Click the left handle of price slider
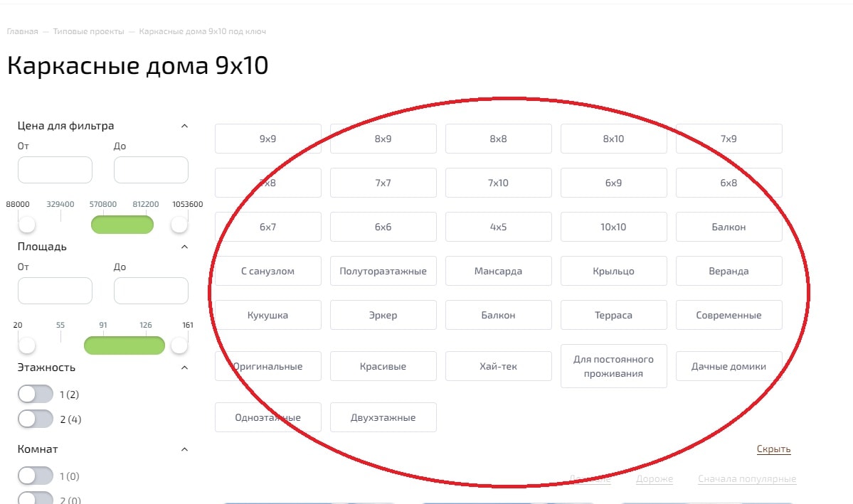Viewport: 853px width, 504px height. tap(27, 225)
